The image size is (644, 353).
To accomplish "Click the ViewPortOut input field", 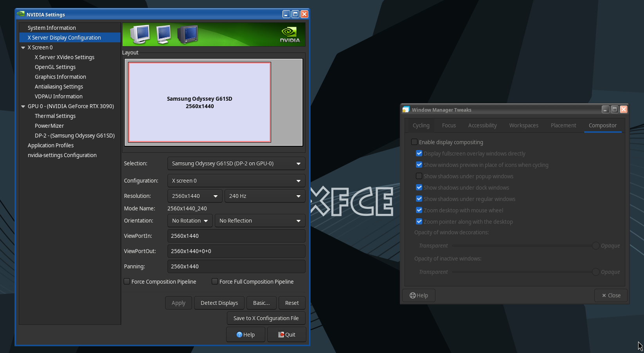I will pos(236,251).
